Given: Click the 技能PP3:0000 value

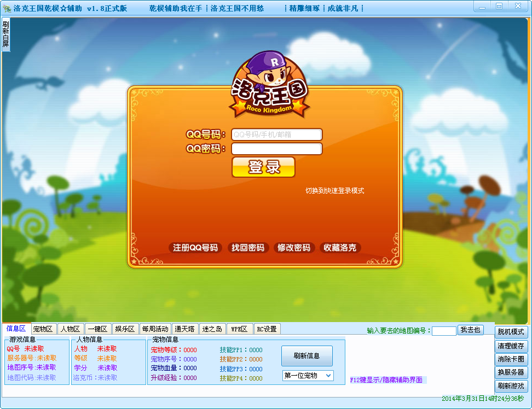Looking at the screenshot, I should coord(241,369).
